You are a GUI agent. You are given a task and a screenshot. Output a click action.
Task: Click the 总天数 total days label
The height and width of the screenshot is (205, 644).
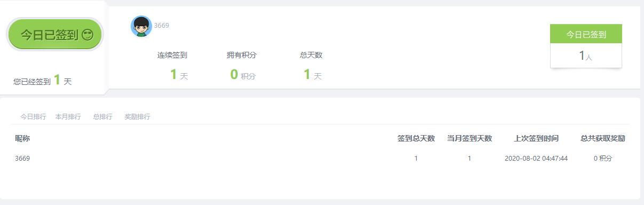pos(311,55)
